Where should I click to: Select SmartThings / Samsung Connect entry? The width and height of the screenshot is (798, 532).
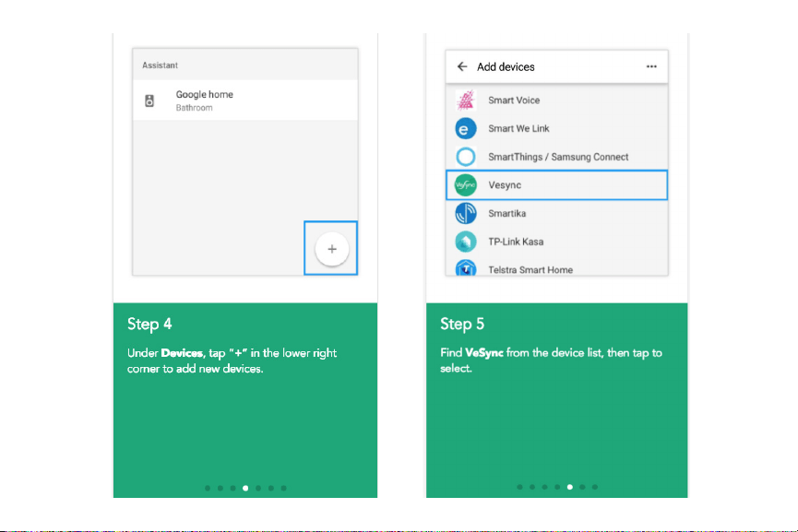[x=557, y=157]
